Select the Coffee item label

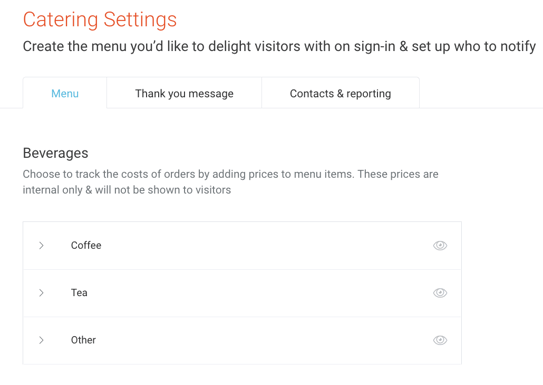pos(86,245)
